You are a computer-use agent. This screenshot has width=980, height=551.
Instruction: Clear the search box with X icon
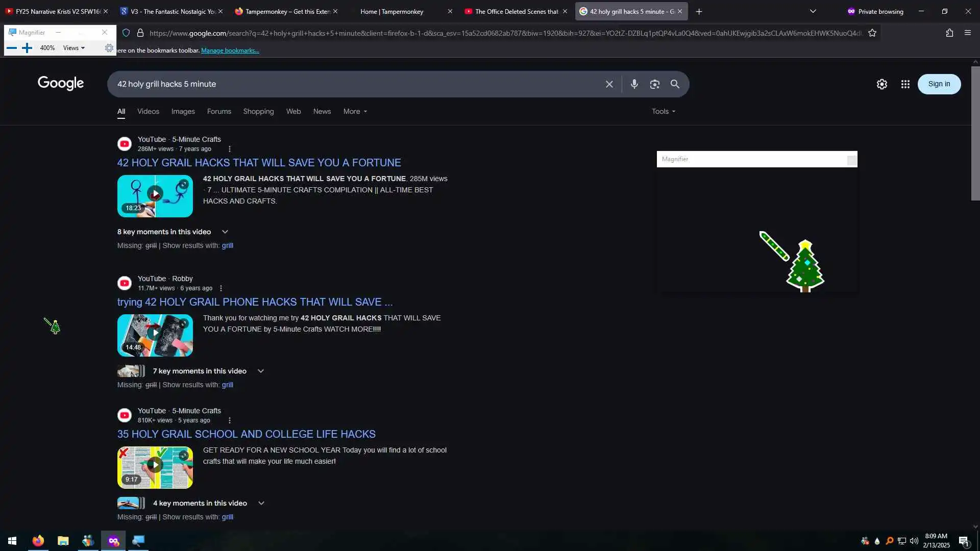[609, 84]
